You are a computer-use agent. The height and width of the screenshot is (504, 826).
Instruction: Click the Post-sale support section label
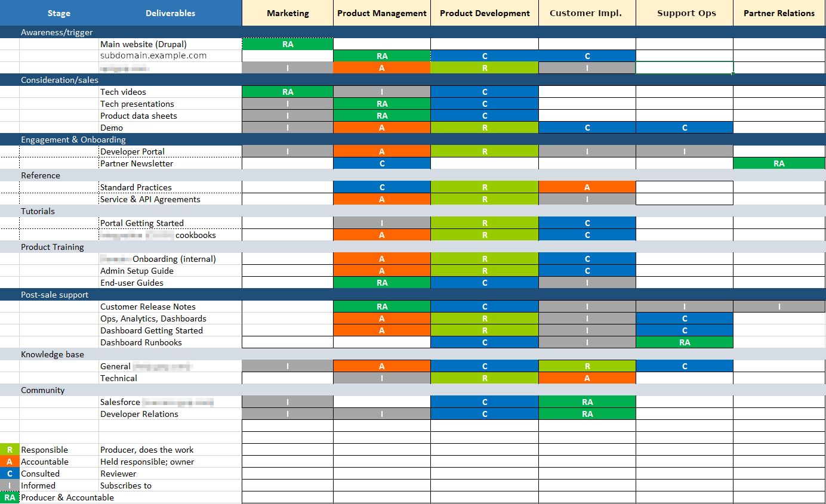(x=55, y=295)
